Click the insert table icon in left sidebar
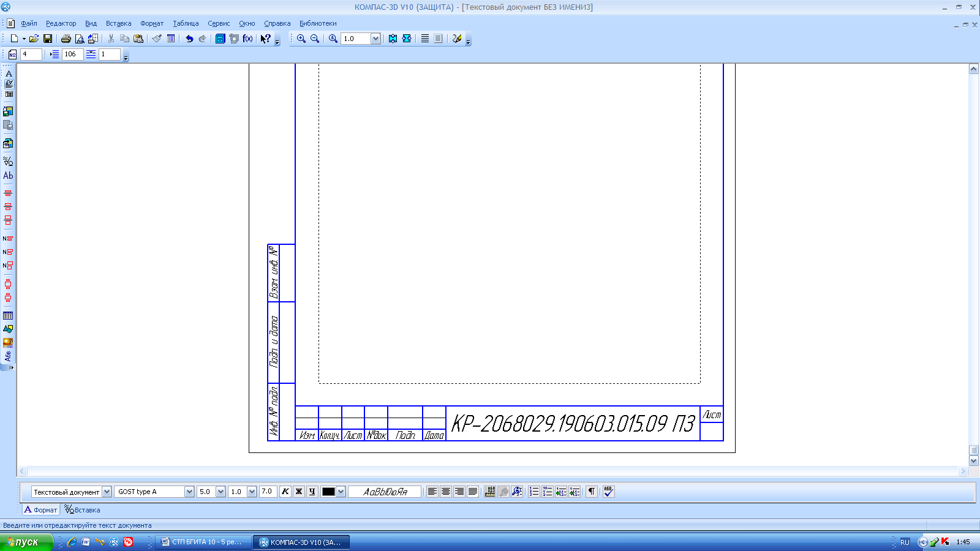Screen dimensions: 980x551 [x=8, y=316]
